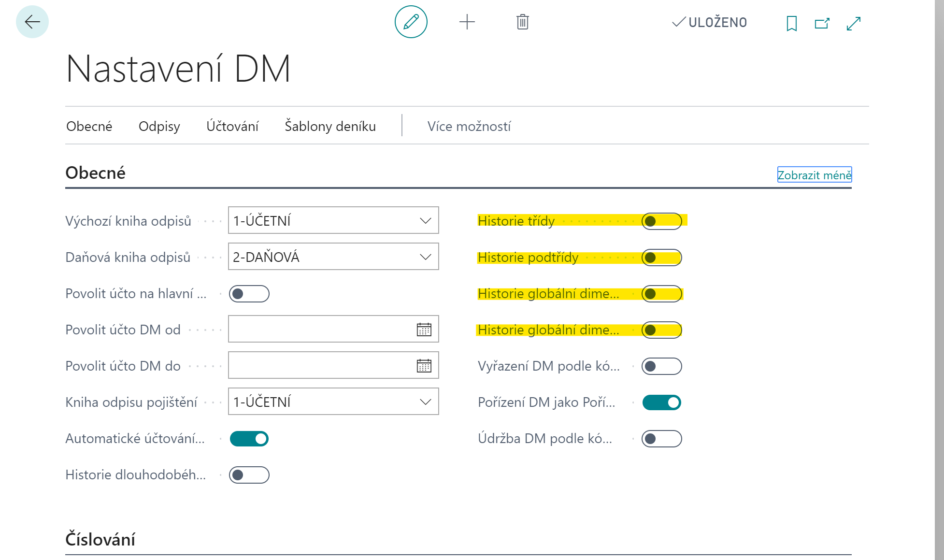This screenshot has width=944, height=560.
Task: Click the back arrow button
Action: point(32,22)
